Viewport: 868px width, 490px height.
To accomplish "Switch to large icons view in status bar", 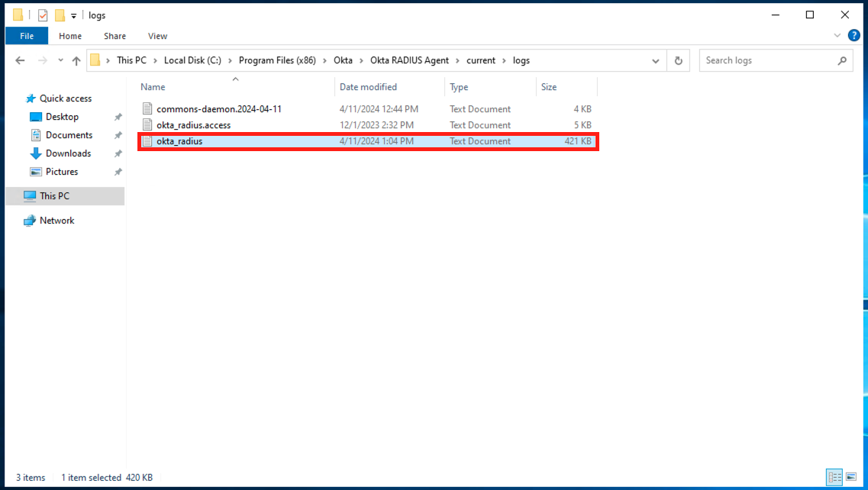I will 851,477.
